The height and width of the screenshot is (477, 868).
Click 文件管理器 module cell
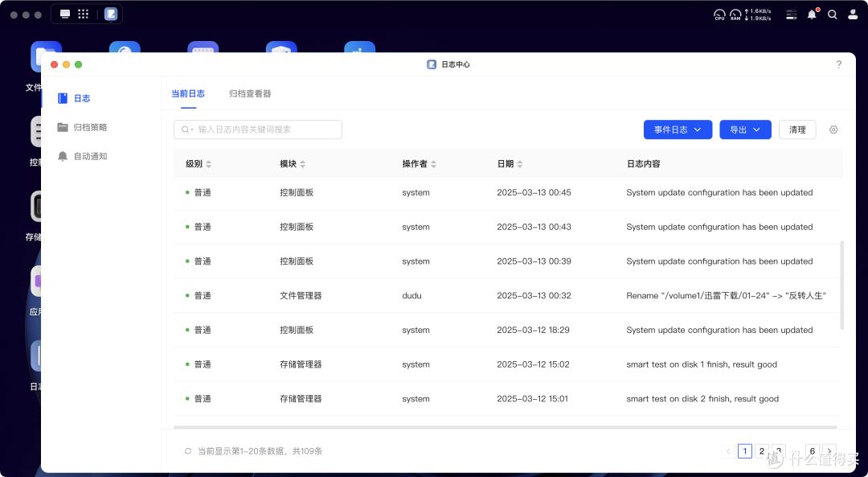click(x=301, y=296)
